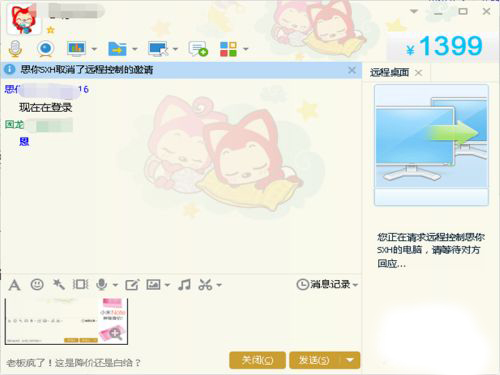Expand the presentation demo dropdown arrow
The width and height of the screenshot is (500, 375).
coord(94,49)
